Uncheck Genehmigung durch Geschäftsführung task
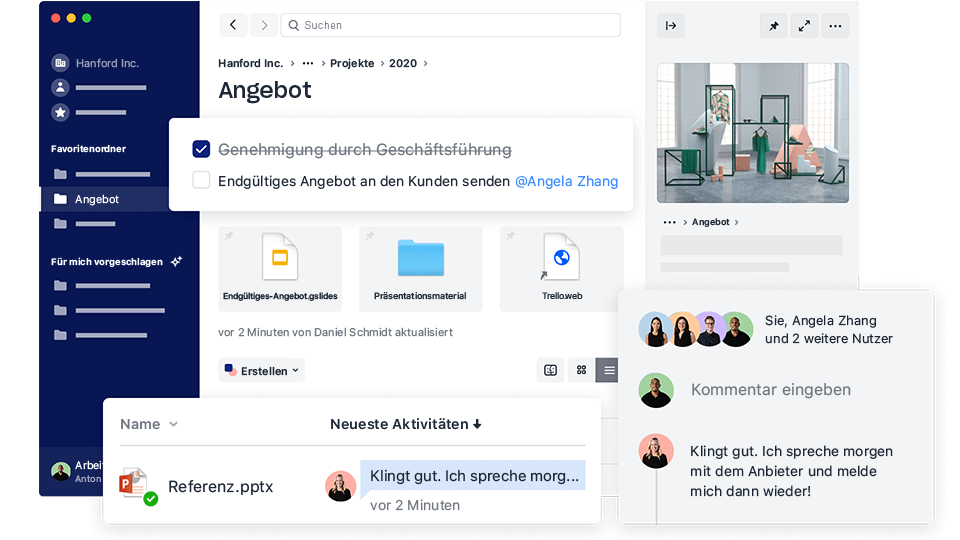The image size is (960, 540). pos(201,149)
